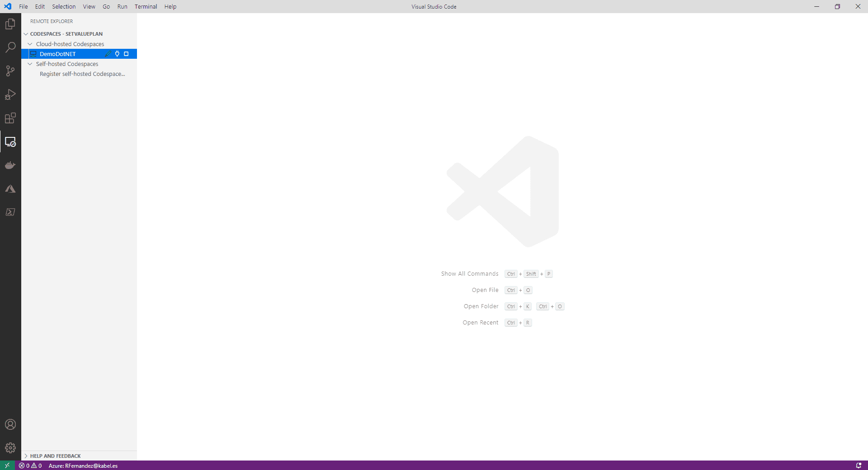The width and height of the screenshot is (868, 470).
Task: Select the Remote Explorer activity bar icon
Action: 10,141
